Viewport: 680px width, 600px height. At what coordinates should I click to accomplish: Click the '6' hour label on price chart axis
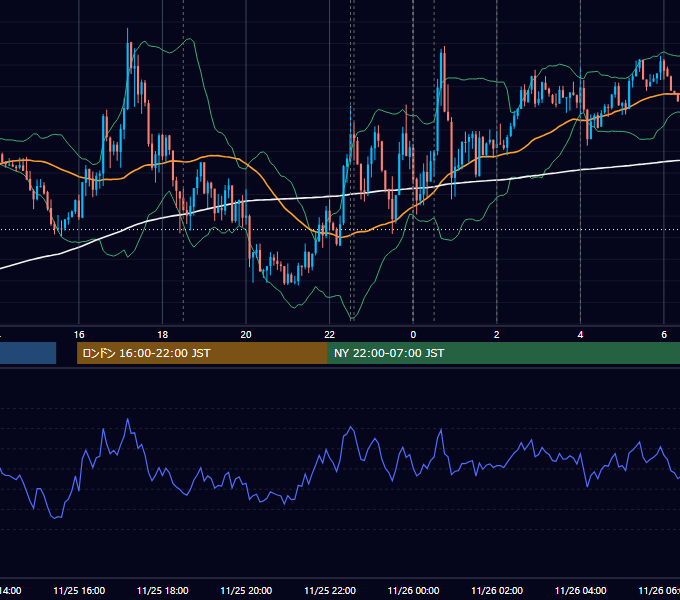click(x=664, y=335)
